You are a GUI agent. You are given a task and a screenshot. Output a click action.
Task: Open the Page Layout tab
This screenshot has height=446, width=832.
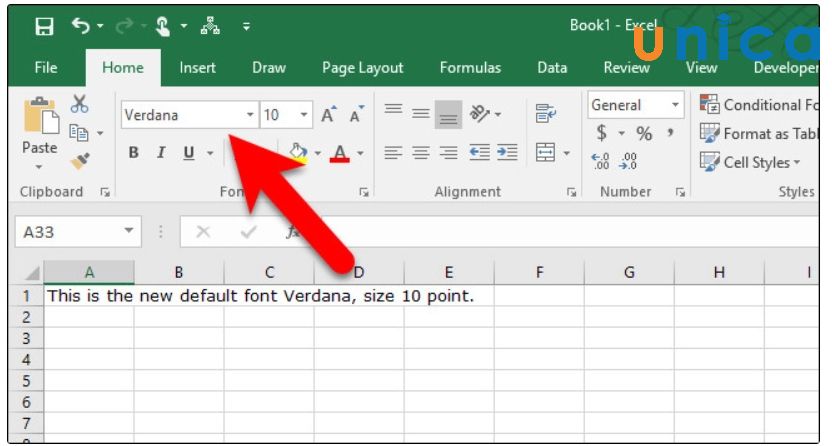click(x=362, y=67)
